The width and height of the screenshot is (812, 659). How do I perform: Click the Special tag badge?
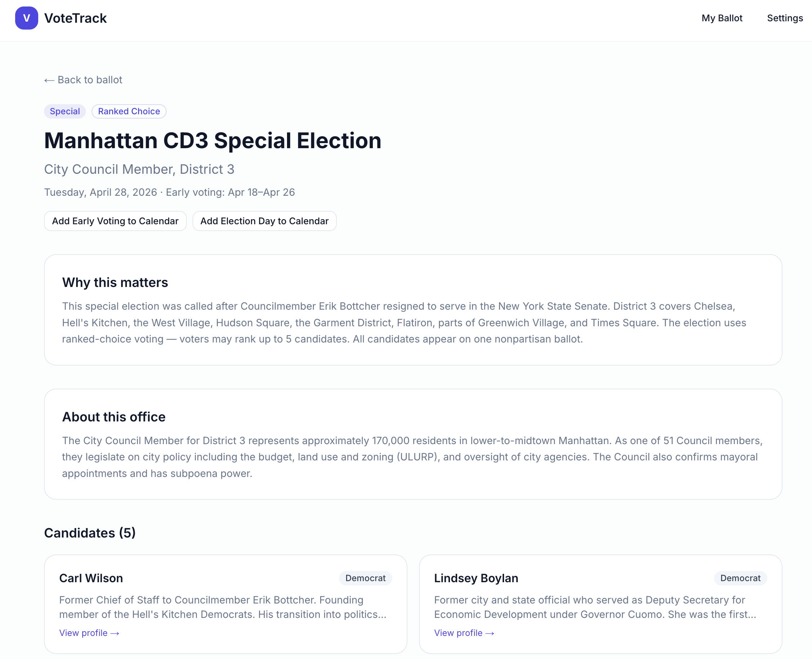point(65,111)
